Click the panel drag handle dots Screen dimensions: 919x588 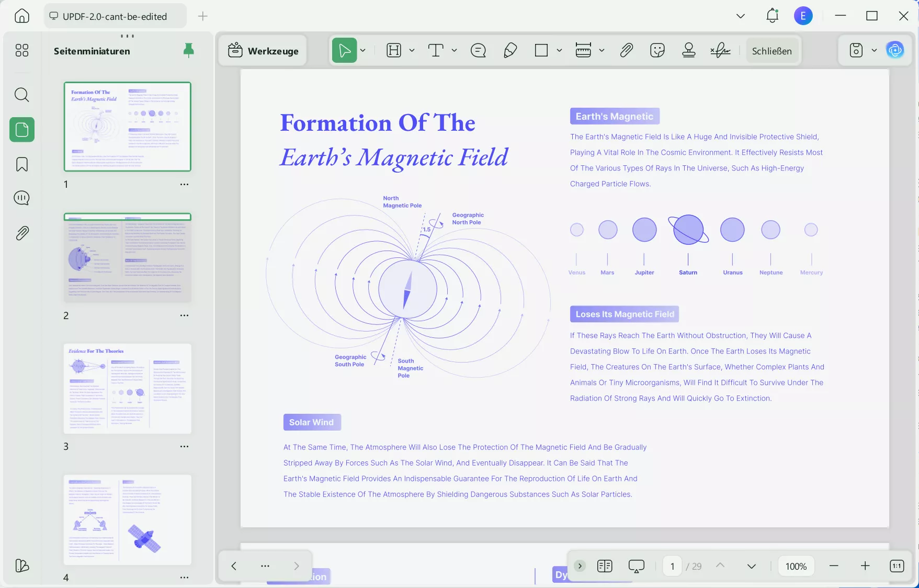[x=128, y=36]
